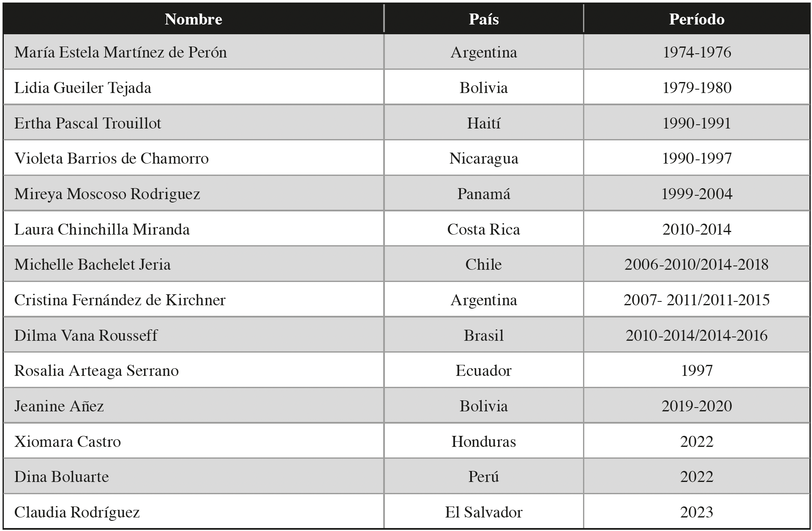Select the Ecuador country cell
Viewport: 812px width, 531px height.
click(x=483, y=370)
